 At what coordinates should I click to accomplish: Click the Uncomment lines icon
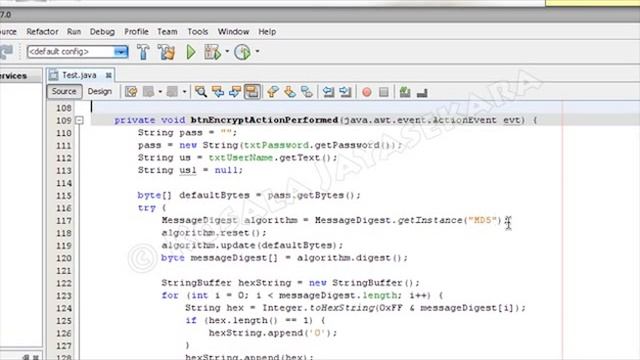tap(422, 93)
